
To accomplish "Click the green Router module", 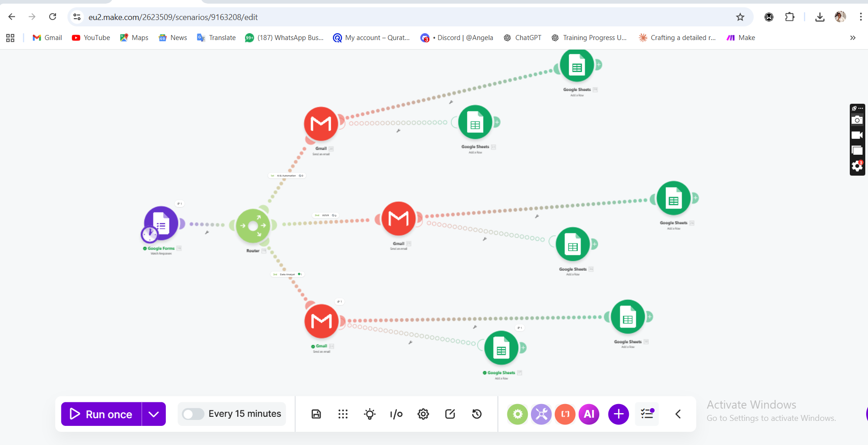I will tap(253, 226).
